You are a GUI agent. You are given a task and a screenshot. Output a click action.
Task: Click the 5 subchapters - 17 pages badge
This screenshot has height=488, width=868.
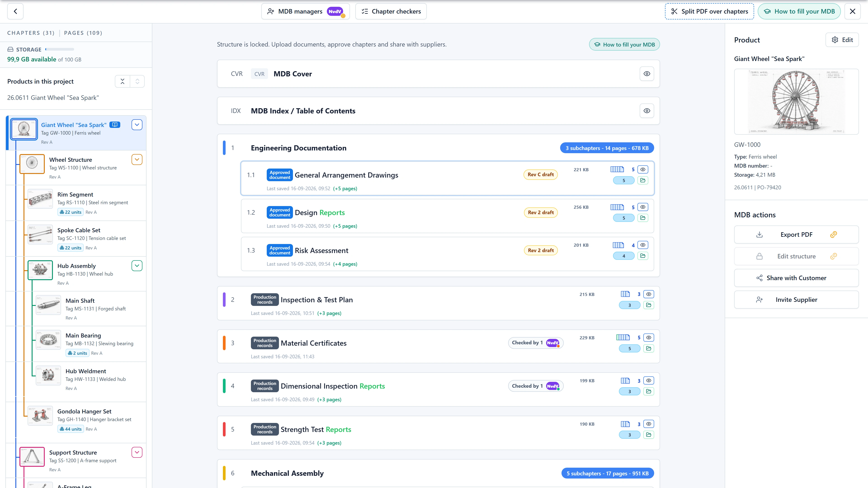[607, 473]
